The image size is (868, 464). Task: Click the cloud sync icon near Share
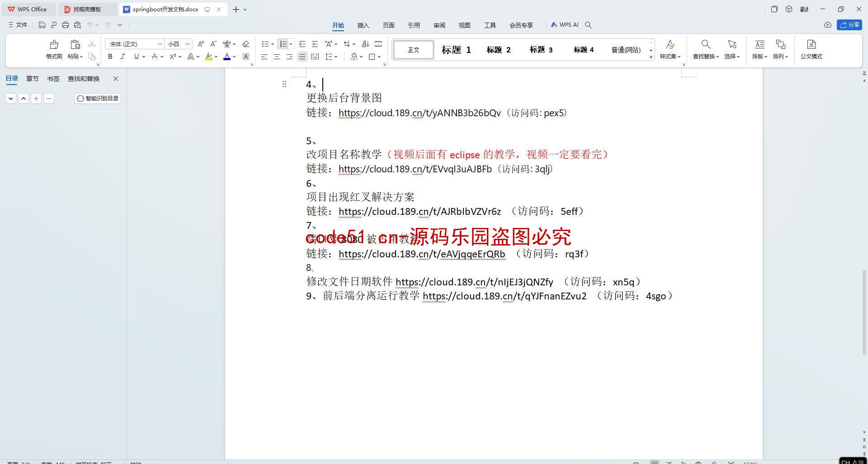(x=827, y=25)
